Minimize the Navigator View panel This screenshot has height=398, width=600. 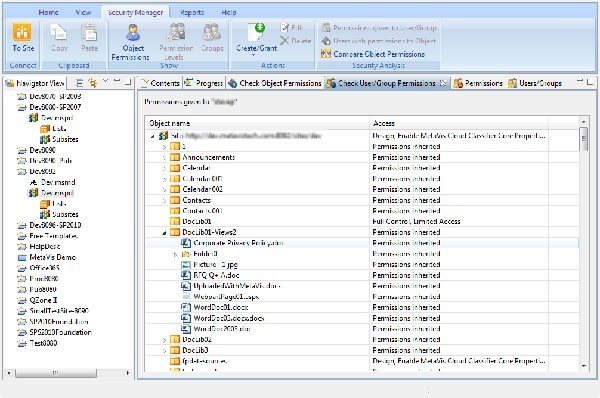click(x=117, y=80)
